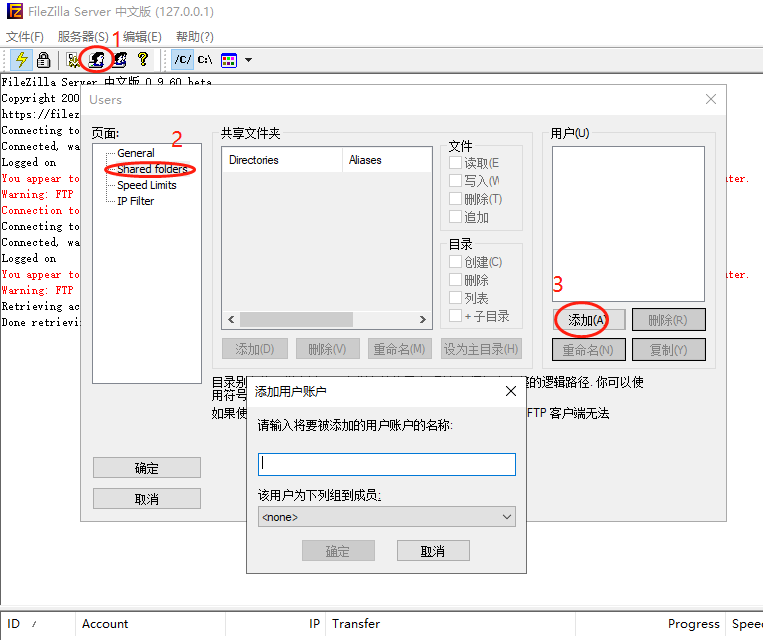Select IP Filter page
Image resolution: width=763 pixels, height=640 pixels.
coord(135,201)
